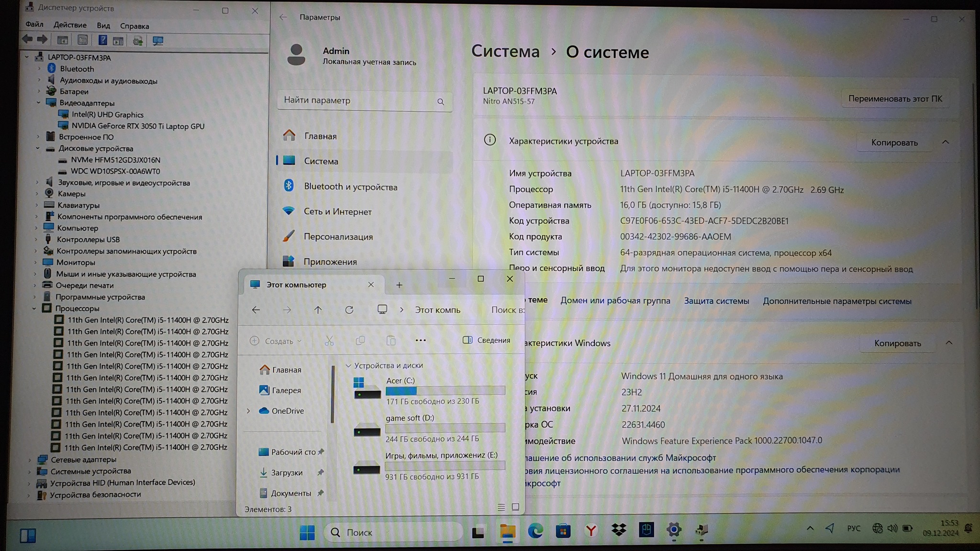Click the Windows Start button

(307, 532)
